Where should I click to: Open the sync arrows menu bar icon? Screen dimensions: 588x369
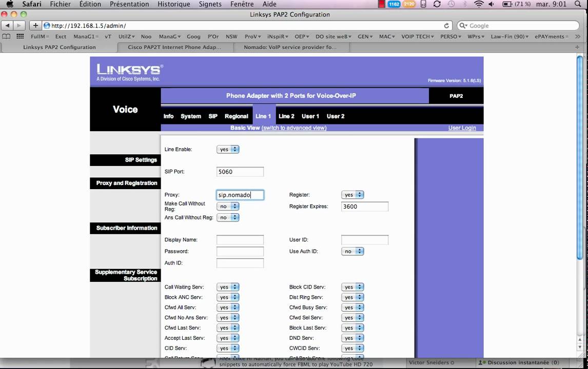pyautogui.click(x=437, y=4)
